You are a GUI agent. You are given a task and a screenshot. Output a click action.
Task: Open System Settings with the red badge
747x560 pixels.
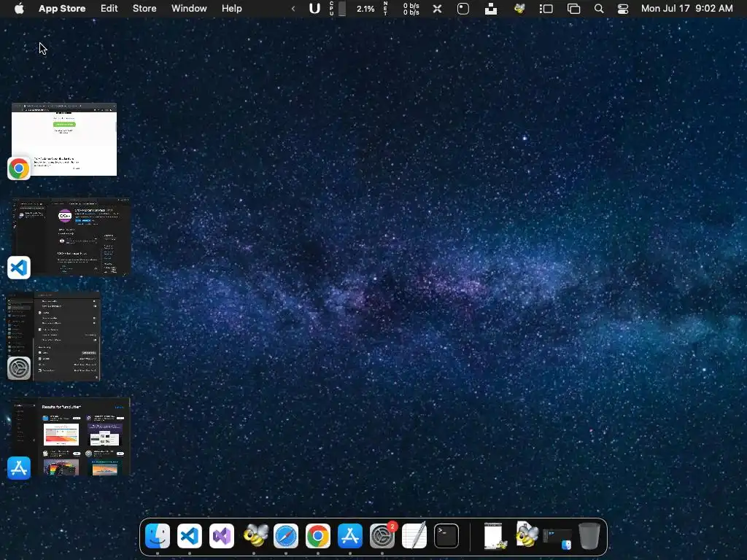(382, 536)
